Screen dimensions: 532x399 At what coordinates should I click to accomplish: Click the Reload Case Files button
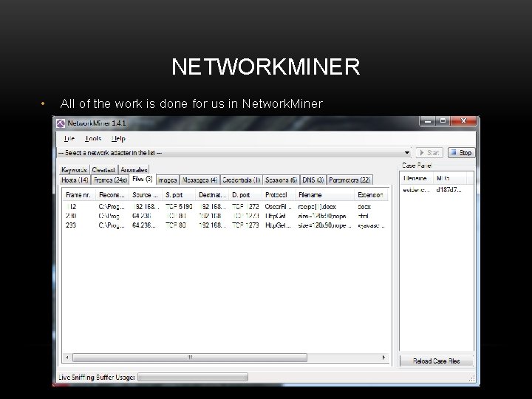437,361
